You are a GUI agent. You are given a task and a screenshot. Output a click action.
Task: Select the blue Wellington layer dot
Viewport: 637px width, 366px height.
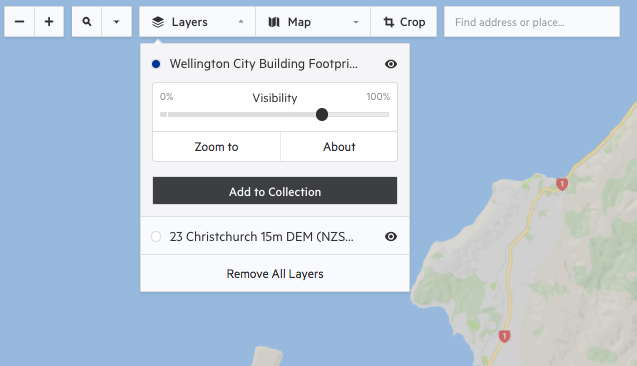click(156, 64)
